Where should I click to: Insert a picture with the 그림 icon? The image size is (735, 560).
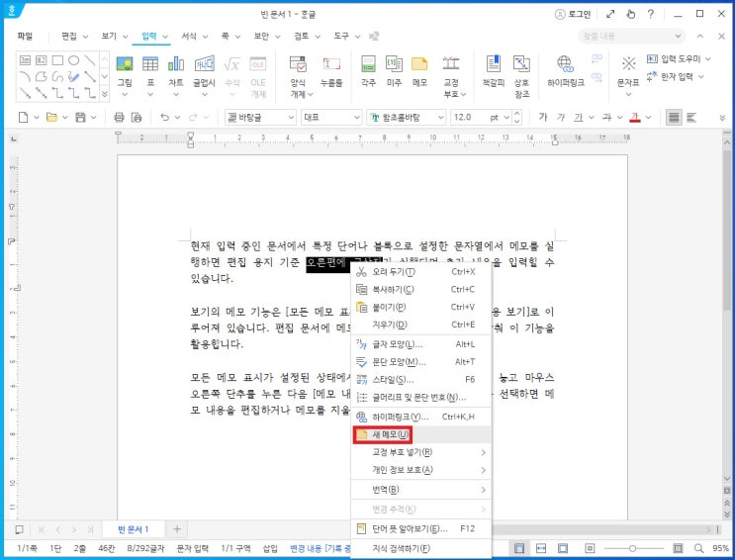click(x=125, y=71)
